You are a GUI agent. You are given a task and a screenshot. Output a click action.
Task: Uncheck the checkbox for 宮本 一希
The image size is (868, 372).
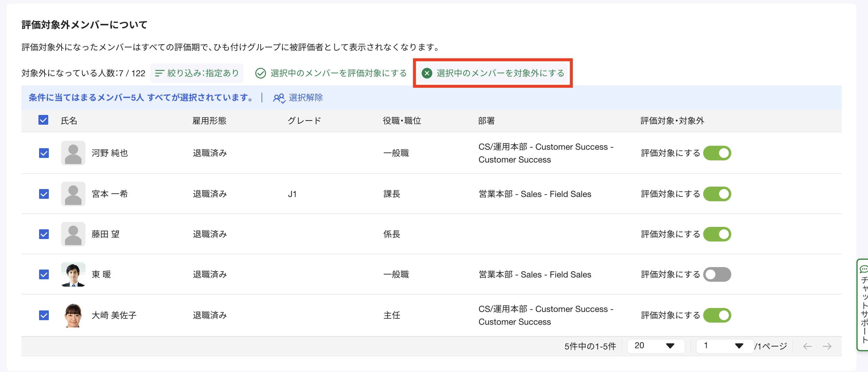(x=44, y=194)
